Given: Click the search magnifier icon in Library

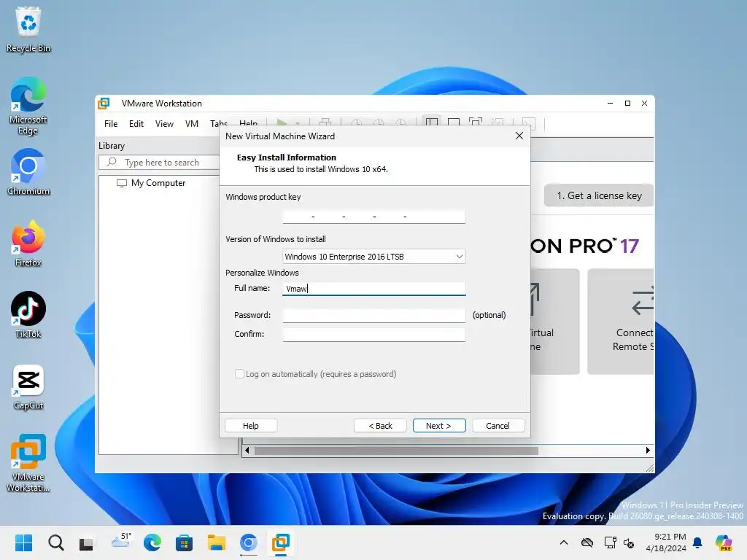Looking at the screenshot, I should tap(112, 162).
